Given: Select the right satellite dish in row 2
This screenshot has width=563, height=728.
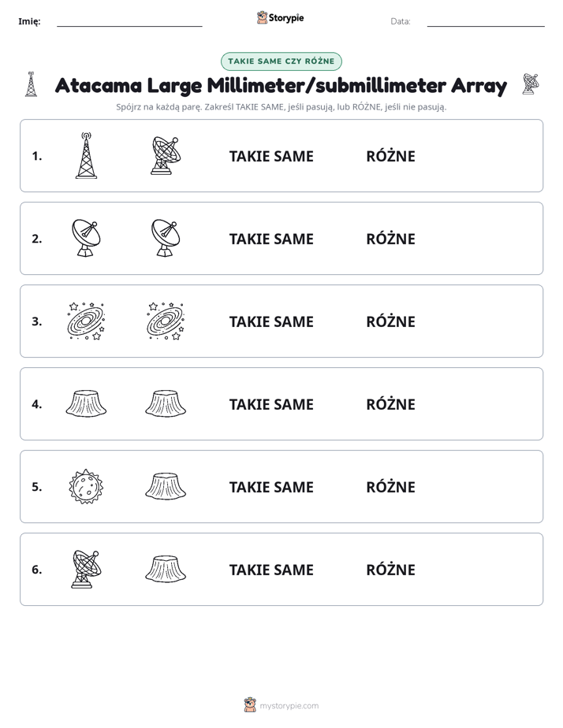Looking at the screenshot, I should (166, 238).
